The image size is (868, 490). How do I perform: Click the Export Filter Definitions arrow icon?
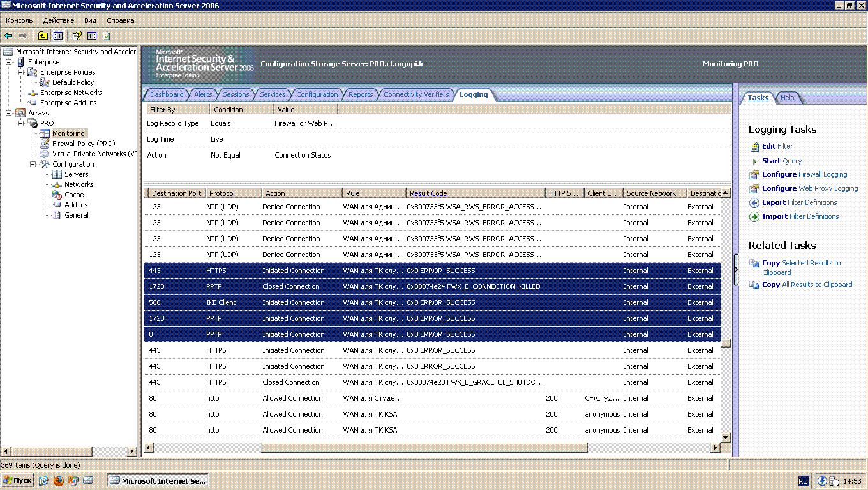pos(755,202)
